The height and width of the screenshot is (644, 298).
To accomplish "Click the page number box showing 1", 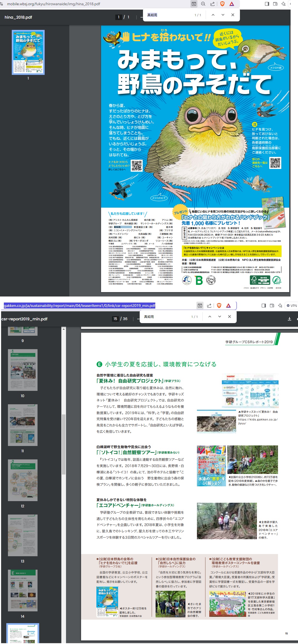I will click(119, 17).
